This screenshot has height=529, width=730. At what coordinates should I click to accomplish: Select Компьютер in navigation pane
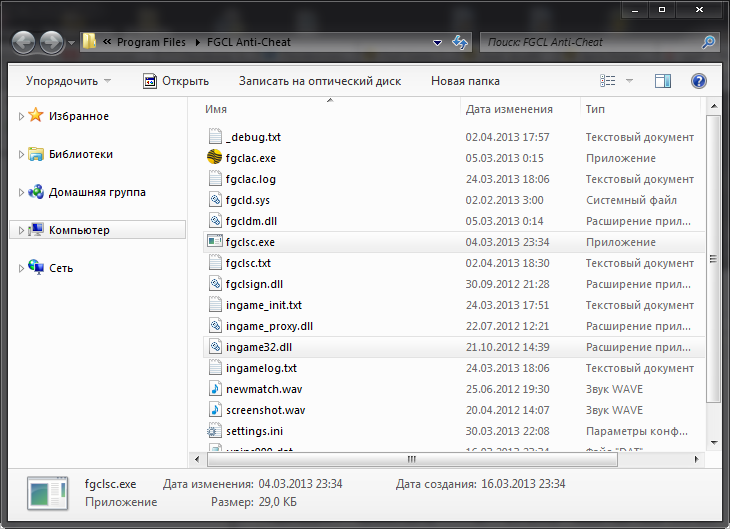point(79,230)
